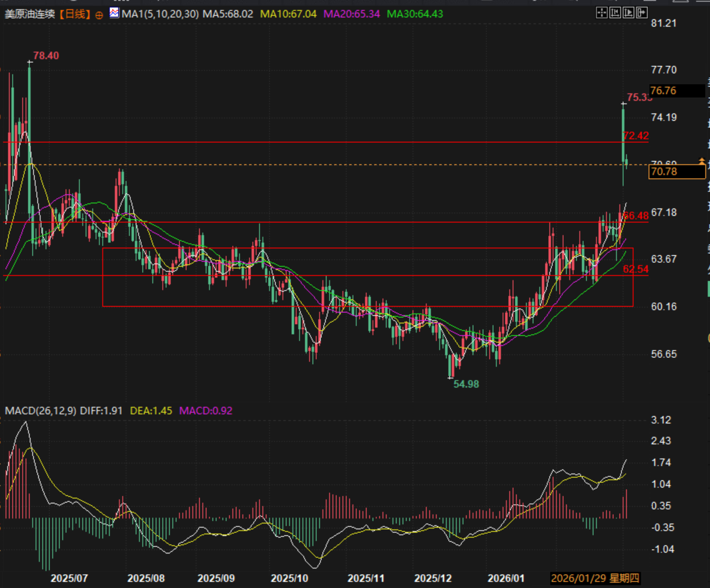
Task: Click the green MA30:64.43 label
Action: coord(415,14)
